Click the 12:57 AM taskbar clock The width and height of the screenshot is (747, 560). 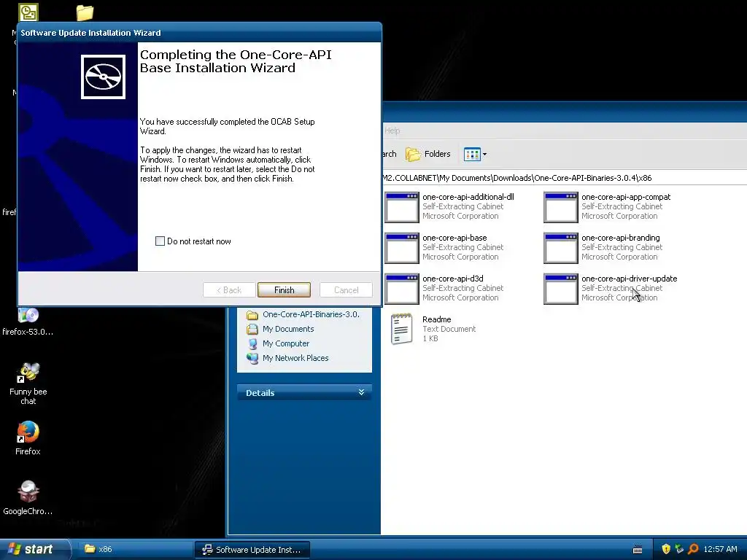coord(720,549)
